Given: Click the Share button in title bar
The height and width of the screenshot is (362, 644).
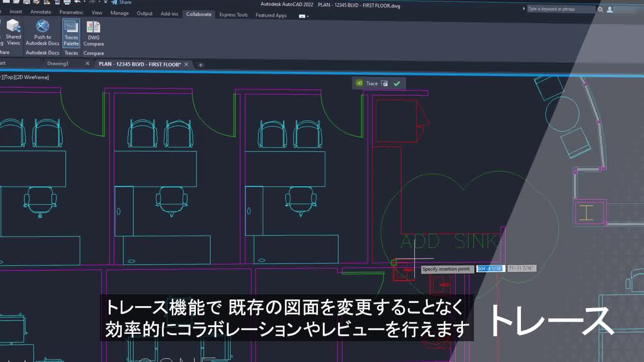Looking at the screenshot, I should click(x=121, y=2).
